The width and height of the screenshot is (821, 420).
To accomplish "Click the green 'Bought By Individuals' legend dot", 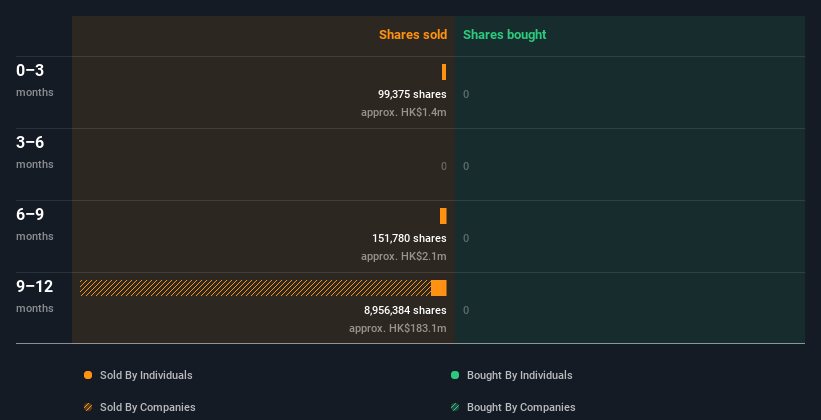I will [x=455, y=375].
